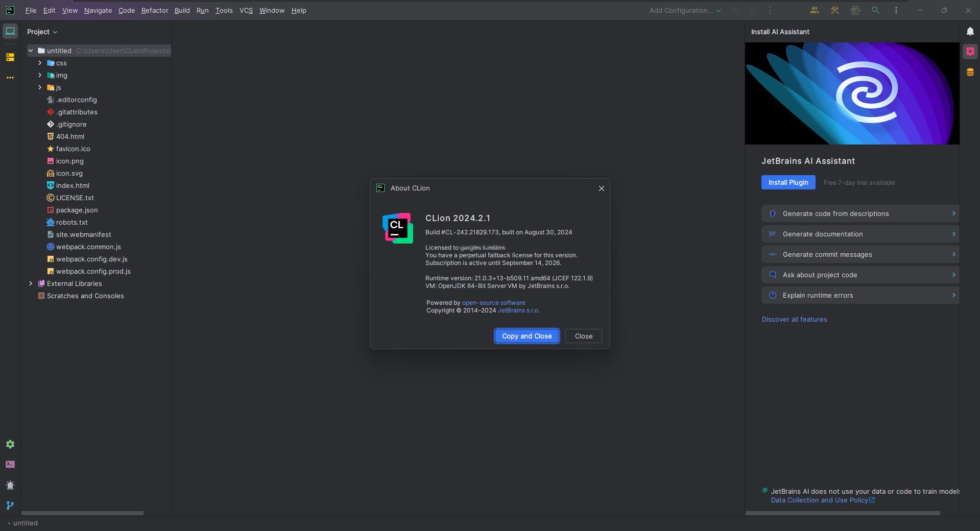Open IDE and project settings kebab menu

click(x=896, y=10)
